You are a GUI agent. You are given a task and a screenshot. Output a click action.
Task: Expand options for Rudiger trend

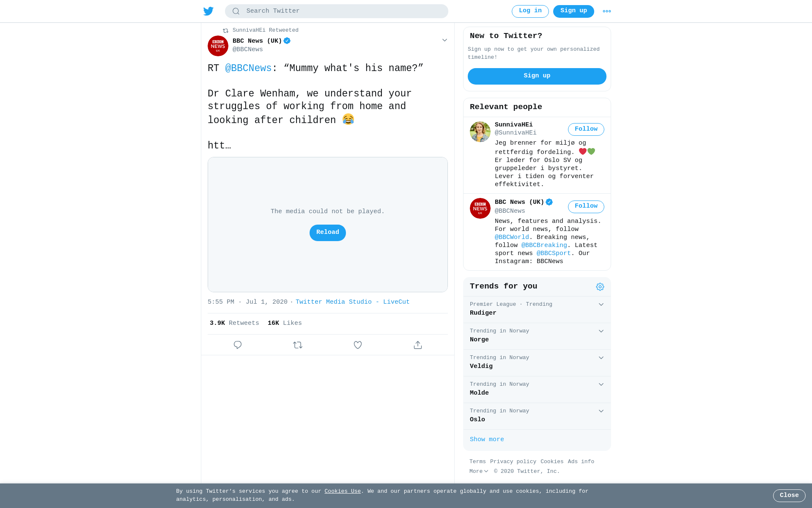[x=601, y=305]
